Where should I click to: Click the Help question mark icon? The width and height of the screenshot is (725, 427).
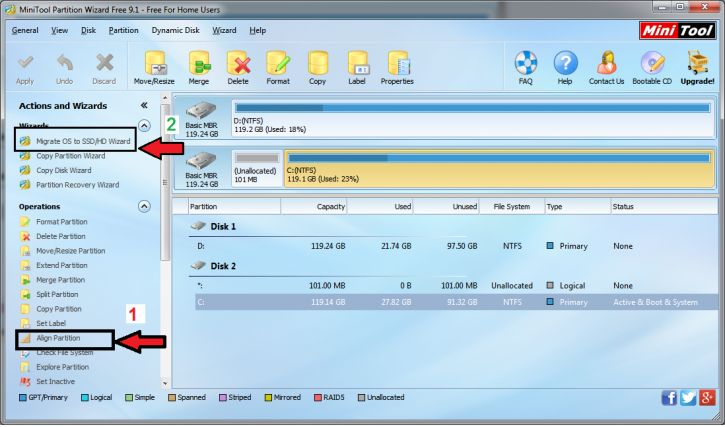click(x=565, y=62)
